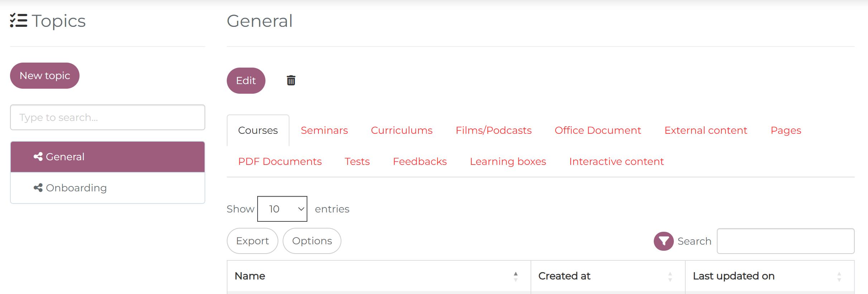Sort table by Name column arrows
The height and width of the screenshot is (294, 868).
click(x=515, y=276)
